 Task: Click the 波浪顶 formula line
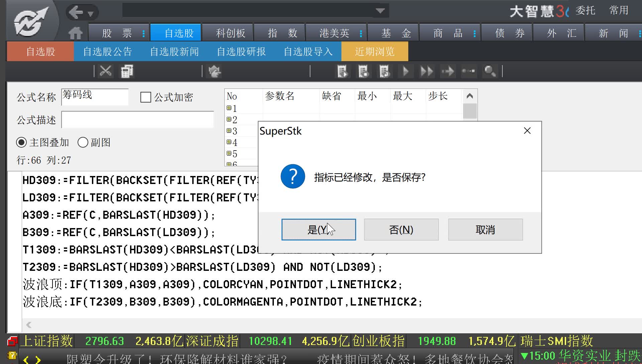click(x=212, y=285)
